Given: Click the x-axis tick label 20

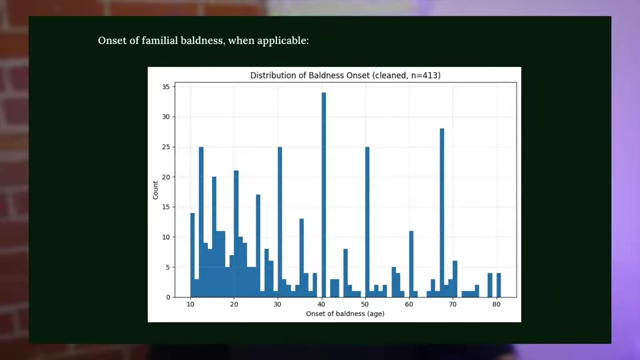Looking at the screenshot, I should [x=234, y=304].
